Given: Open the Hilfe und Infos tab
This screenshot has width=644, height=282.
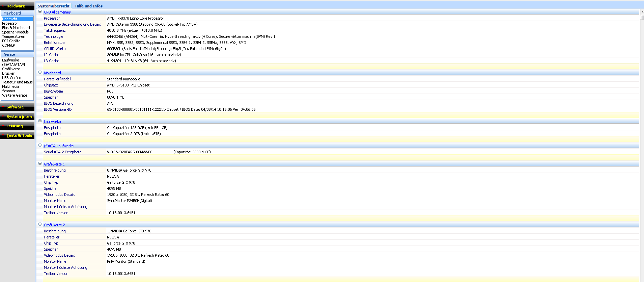Looking at the screenshot, I should [89, 6].
